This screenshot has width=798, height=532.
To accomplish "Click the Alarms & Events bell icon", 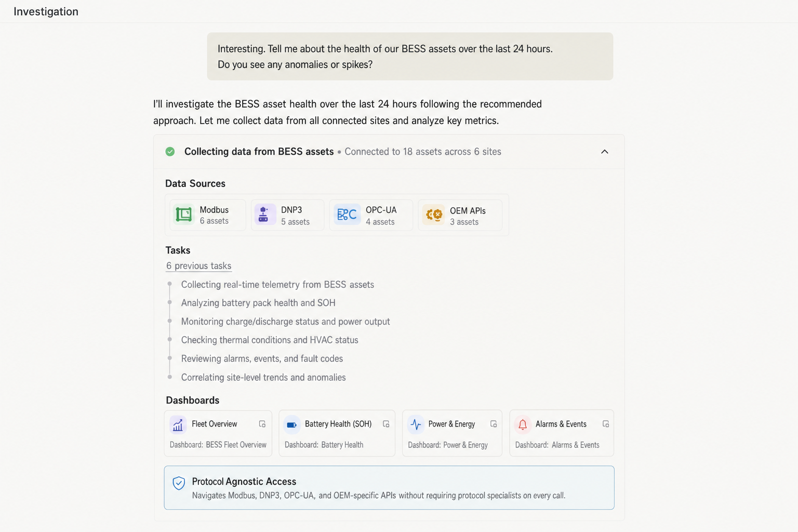I will click(523, 424).
